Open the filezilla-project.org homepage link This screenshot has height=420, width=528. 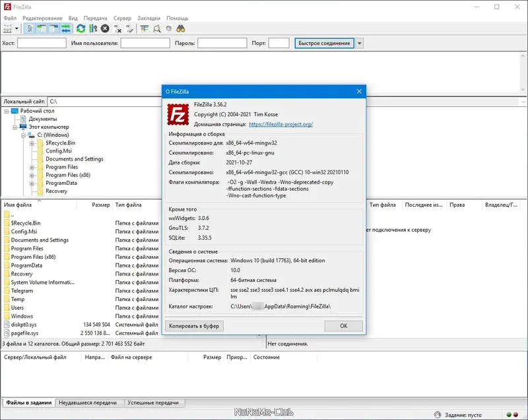coord(281,124)
